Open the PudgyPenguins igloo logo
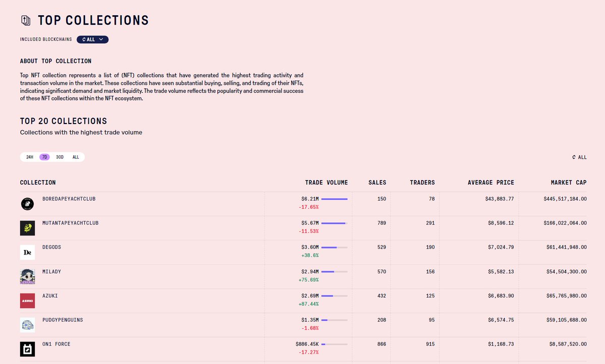The height and width of the screenshot is (364, 605). point(27,325)
